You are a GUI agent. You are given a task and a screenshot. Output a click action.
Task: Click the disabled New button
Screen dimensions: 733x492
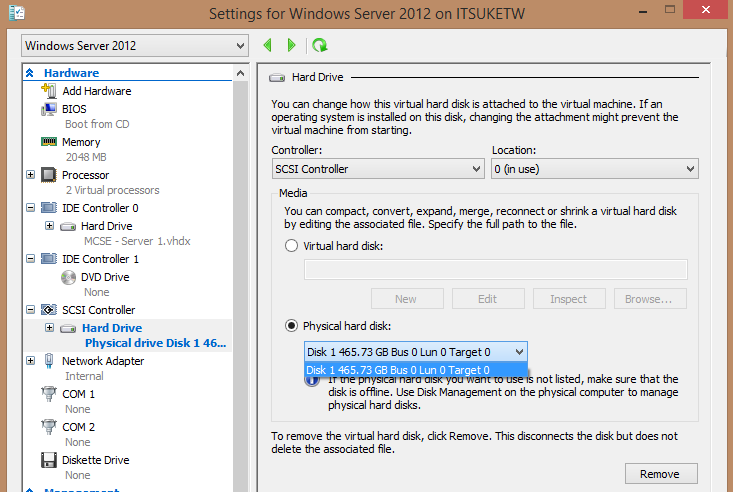407,299
